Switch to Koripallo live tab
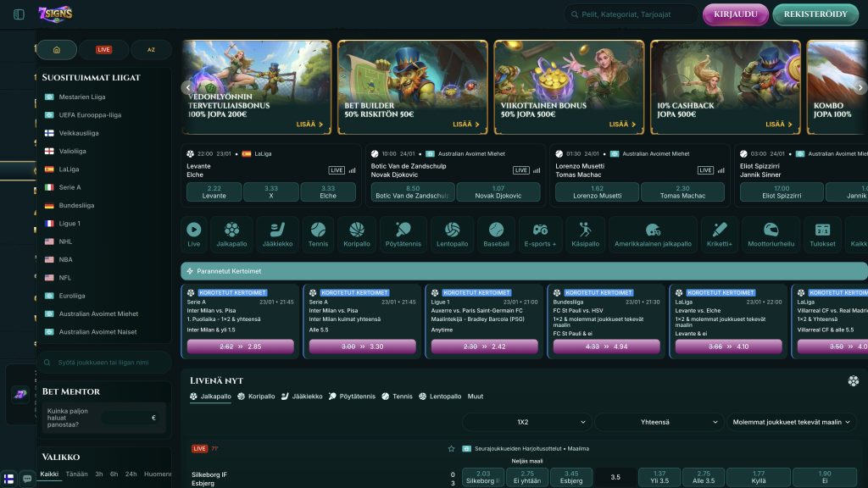Screen dimensions: 868x488 (256, 396)
